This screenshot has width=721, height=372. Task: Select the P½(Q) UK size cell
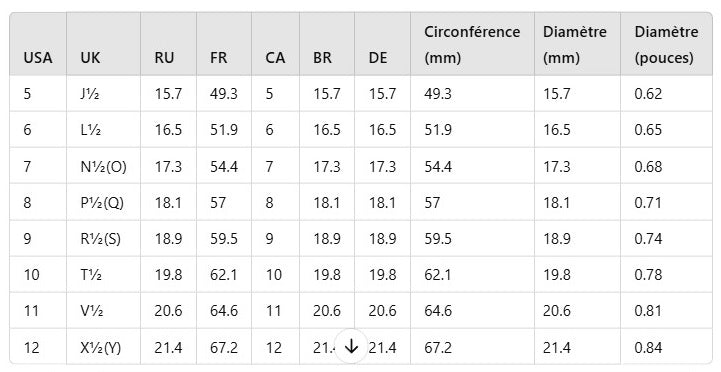[103, 202]
